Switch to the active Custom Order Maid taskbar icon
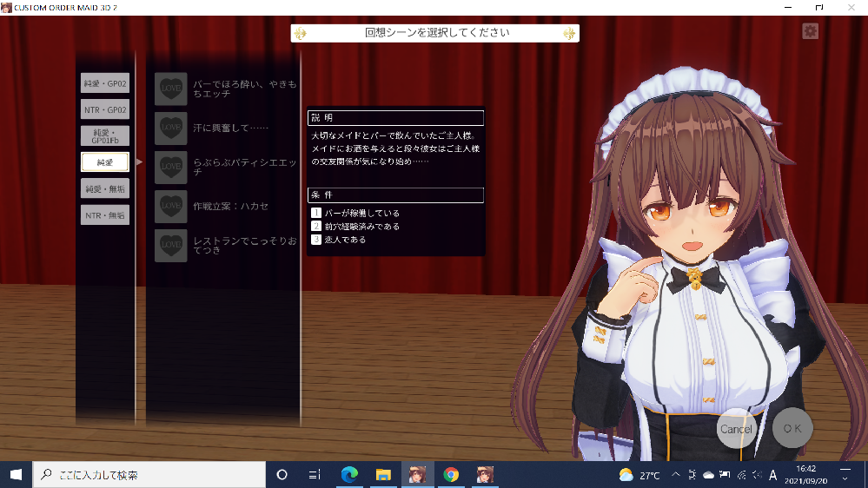868x488 pixels. [417, 475]
